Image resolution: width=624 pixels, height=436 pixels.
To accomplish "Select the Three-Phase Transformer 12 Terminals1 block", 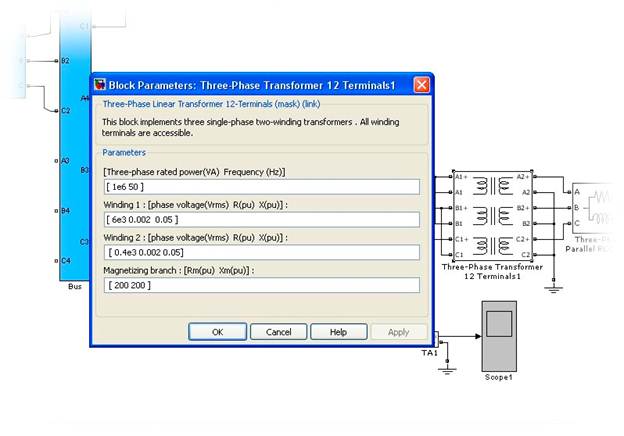I will pyautogui.click(x=493, y=215).
